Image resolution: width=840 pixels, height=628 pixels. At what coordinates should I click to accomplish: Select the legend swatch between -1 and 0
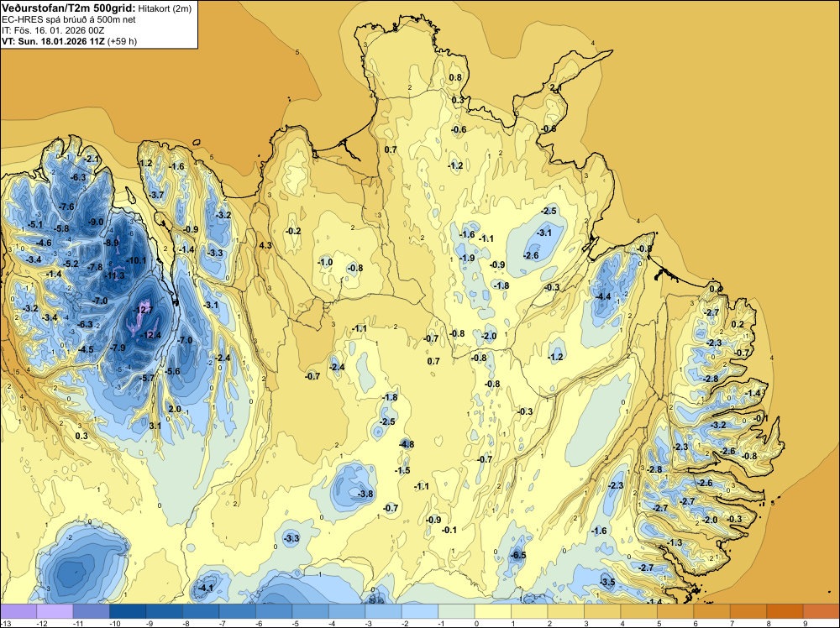(x=456, y=611)
